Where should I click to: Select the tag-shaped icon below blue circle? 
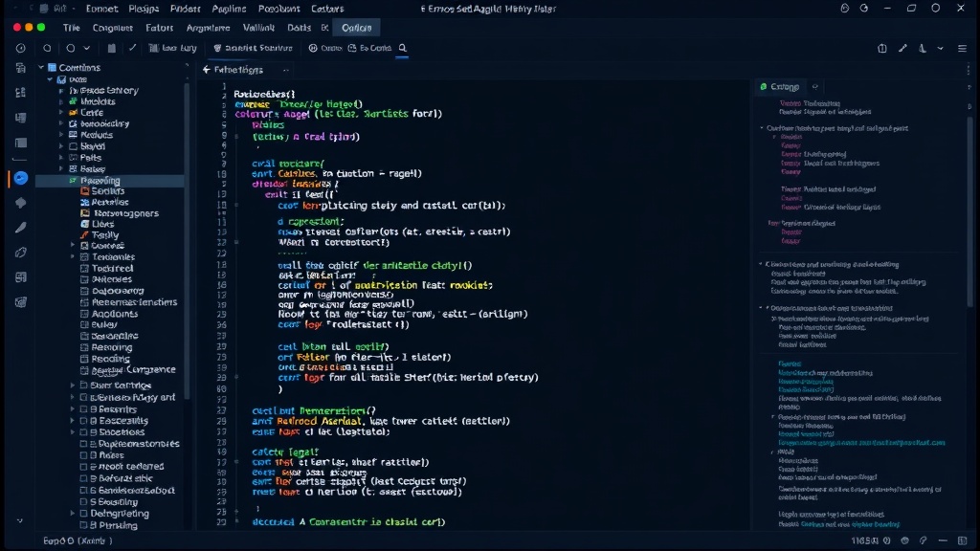pos(21,203)
